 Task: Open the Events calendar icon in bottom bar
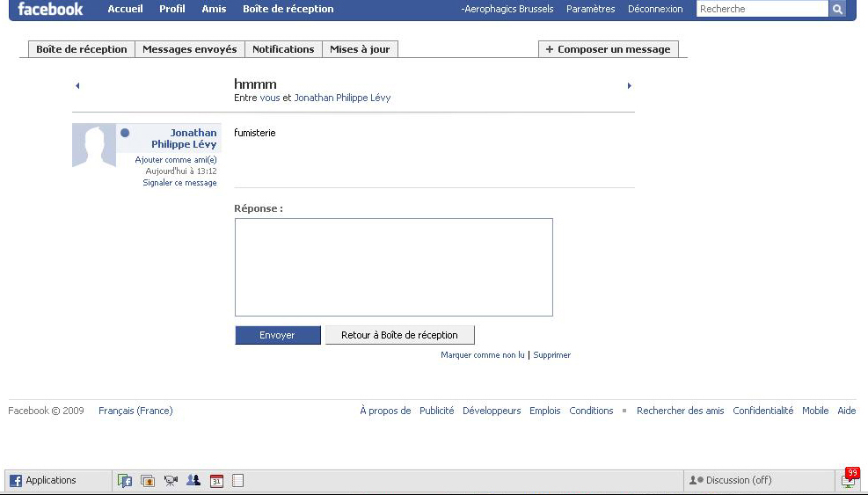(x=216, y=481)
